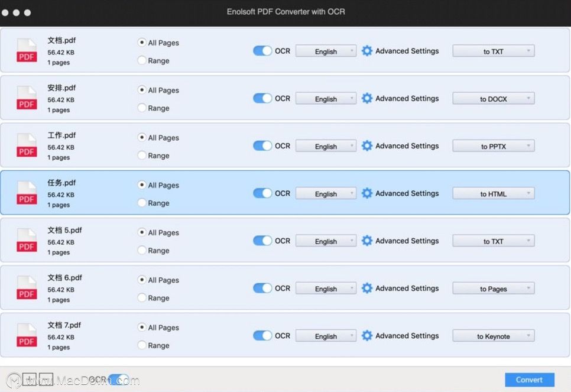Click the PDF icon for 文档 7.pdf
The height and width of the screenshot is (392, 571).
tap(27, 335)
